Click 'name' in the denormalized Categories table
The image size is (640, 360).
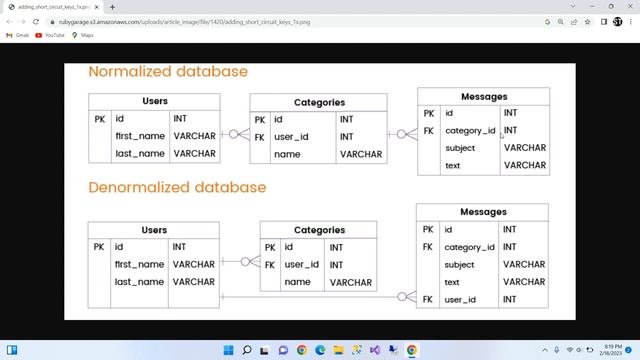(x=298, y=282)
